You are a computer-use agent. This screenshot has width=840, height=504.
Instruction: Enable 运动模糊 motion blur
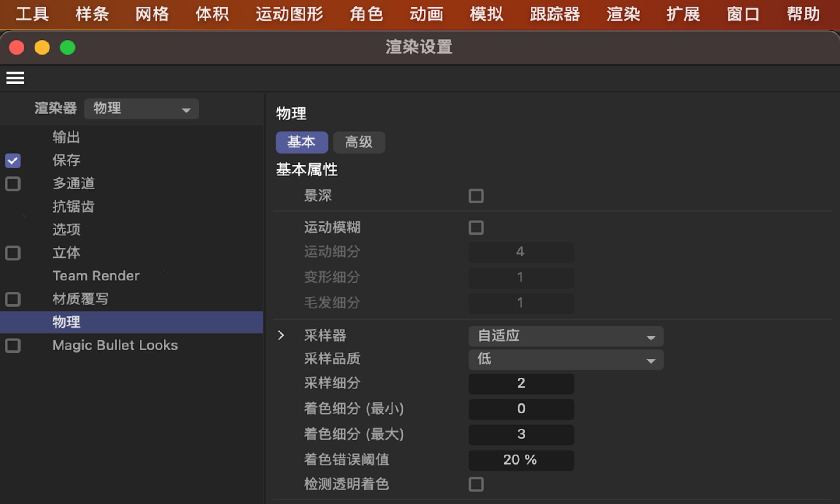click(x=476, y=227)
